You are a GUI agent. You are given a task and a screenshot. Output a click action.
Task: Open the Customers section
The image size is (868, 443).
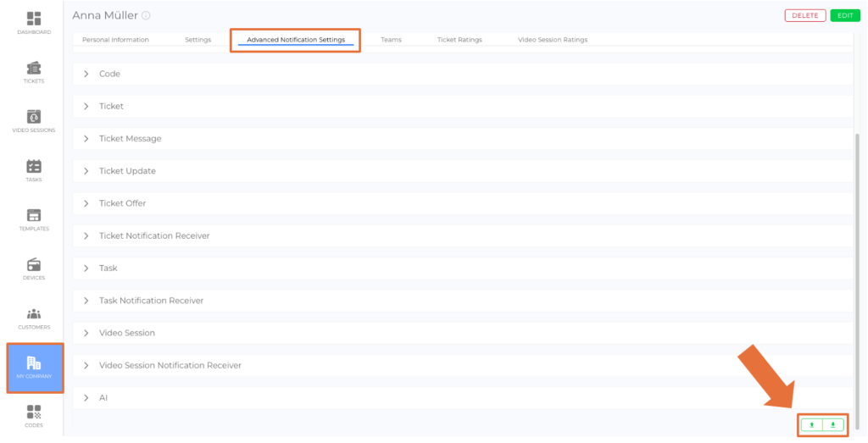point(34,318)
